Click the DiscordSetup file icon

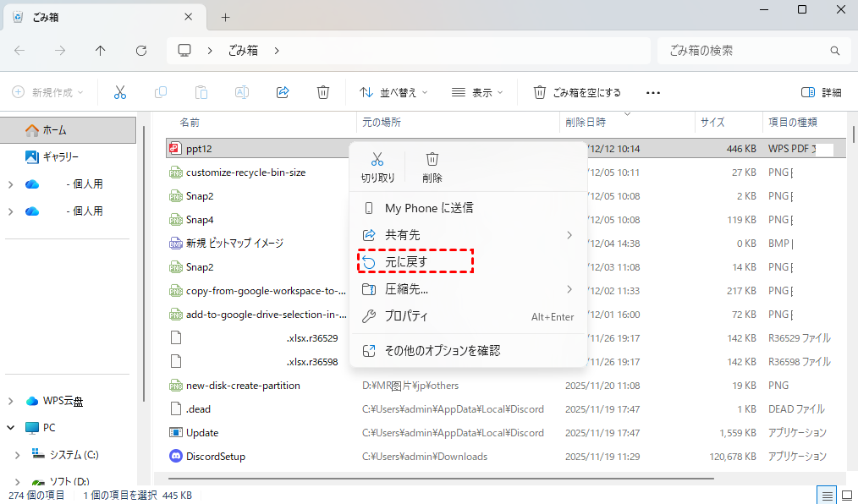coord(176,457)
